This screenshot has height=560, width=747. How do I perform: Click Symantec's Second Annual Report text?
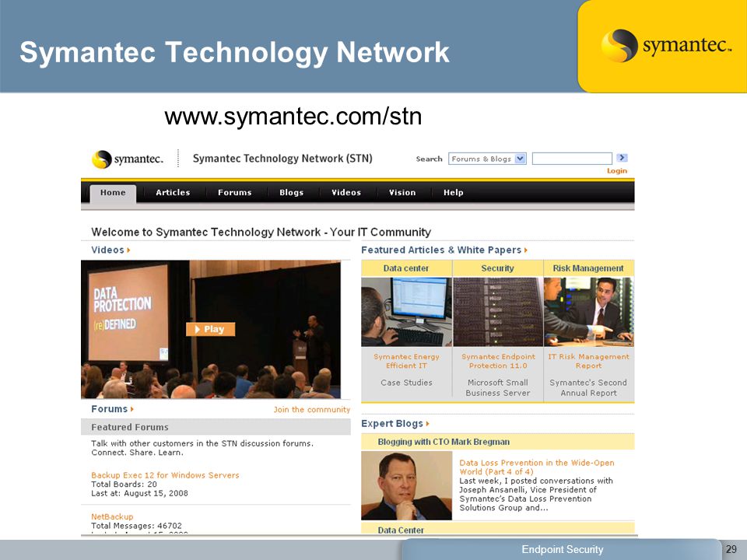(588, 387)
